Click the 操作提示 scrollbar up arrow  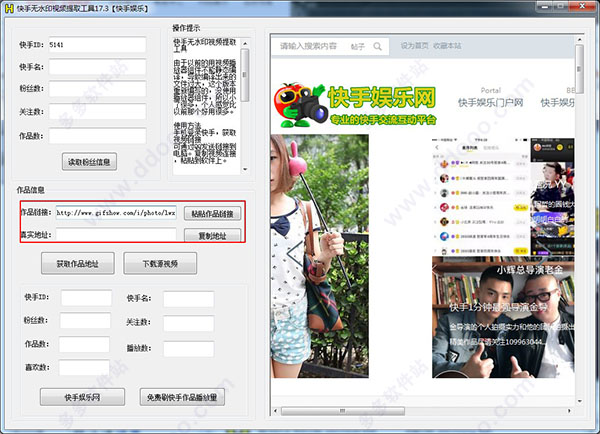click(245, 42)
